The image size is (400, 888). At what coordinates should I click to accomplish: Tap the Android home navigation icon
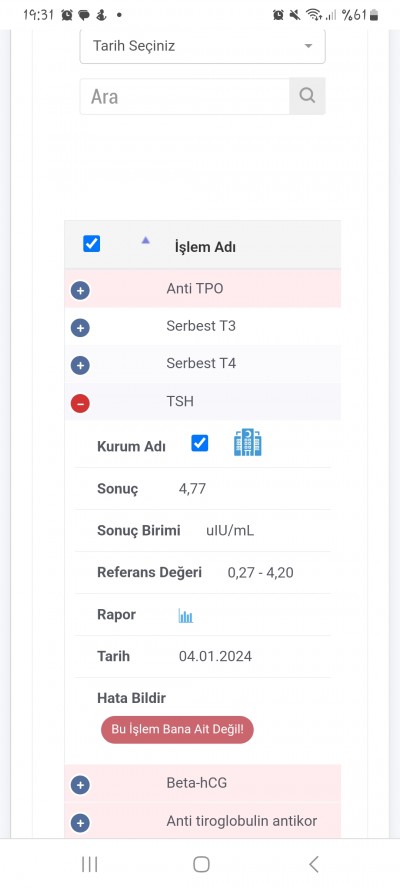pyautogui.click(x=201, y=864)
